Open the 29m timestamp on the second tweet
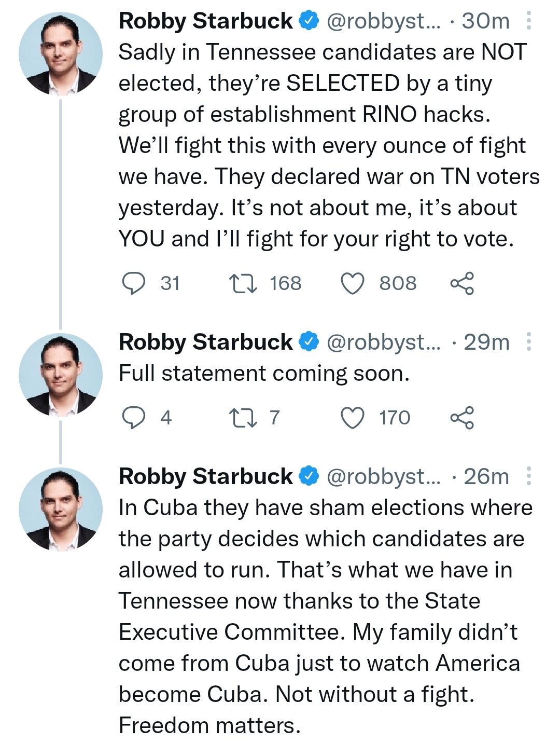The image size is (560, 743). click(x=486, y=342)
